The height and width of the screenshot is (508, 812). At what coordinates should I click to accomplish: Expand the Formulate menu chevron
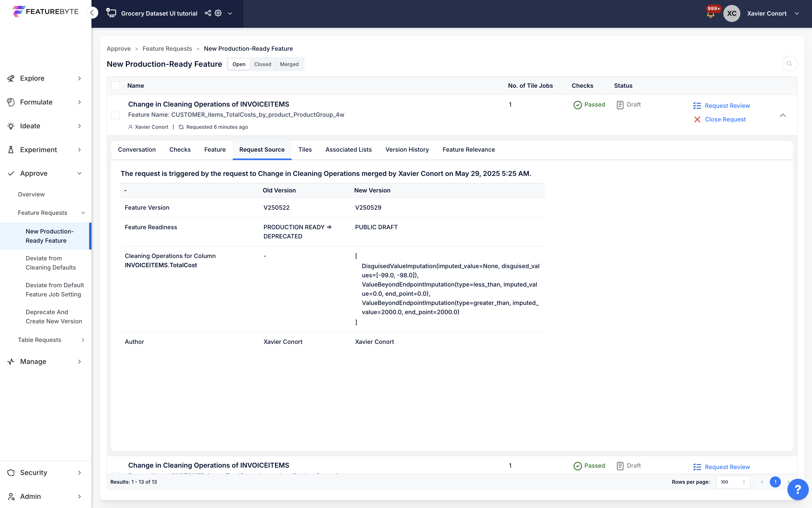[80, 102]
